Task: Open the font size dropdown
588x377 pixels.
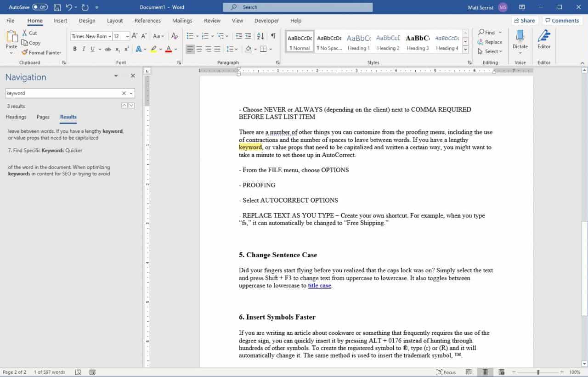Action: (127, 36)
